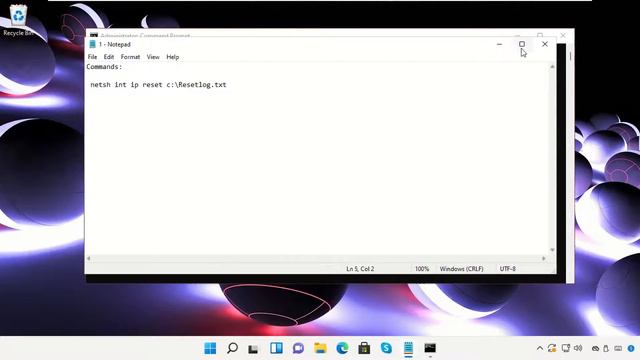Click the '100%' zoom status entry

coord(422,269)
